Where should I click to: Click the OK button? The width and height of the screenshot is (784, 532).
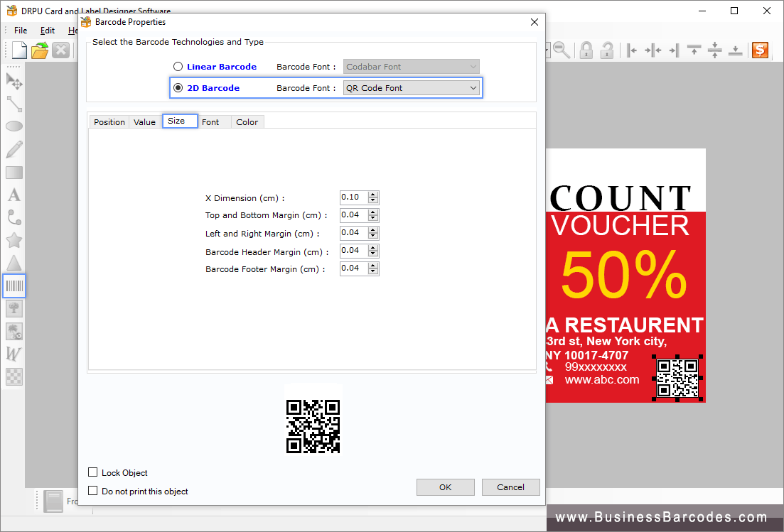click(446, 487)
